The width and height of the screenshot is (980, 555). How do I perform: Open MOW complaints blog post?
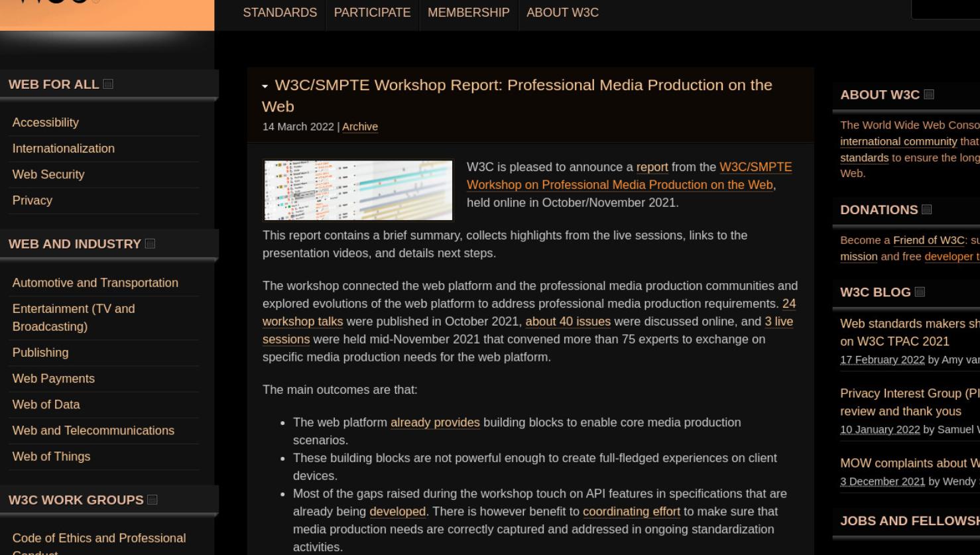(910, 463)
